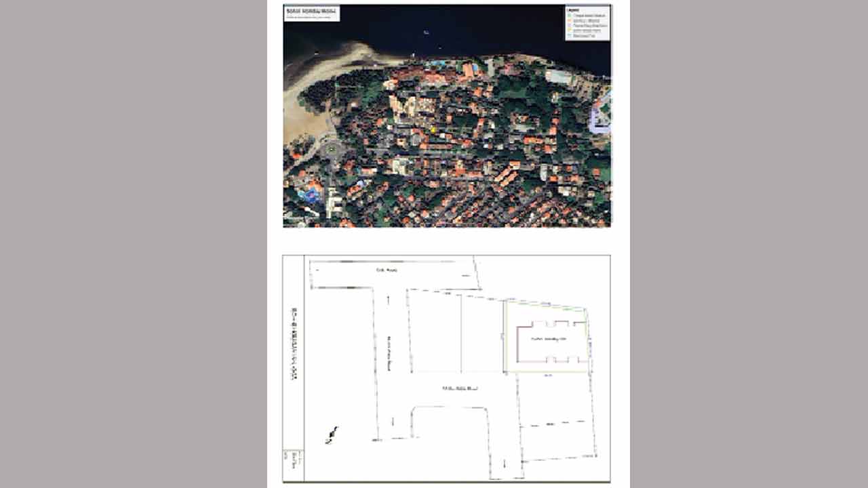
Task: Click the title box at satellite map's top-left
Action: pyautogui.click(x=311, y=14)
